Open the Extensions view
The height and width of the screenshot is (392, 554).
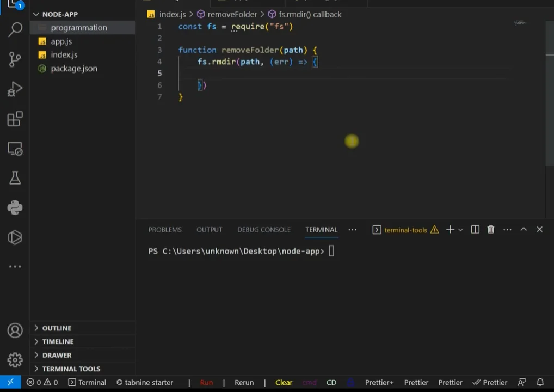click(15, 119)
